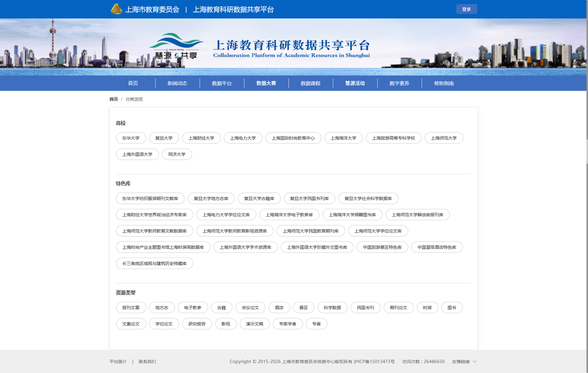Choose 复旦大学民国书刊库 collection
The image size is (588, 373).
(310, 198)
